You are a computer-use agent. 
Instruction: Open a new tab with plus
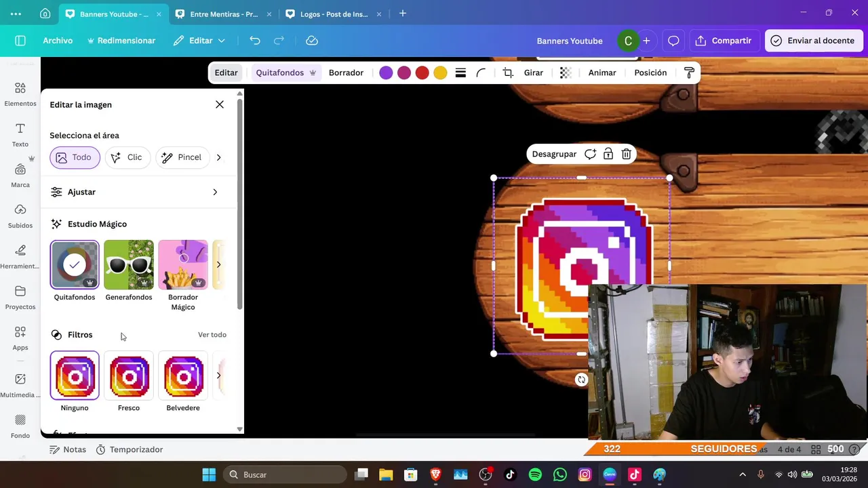click(x=403, y=14)
